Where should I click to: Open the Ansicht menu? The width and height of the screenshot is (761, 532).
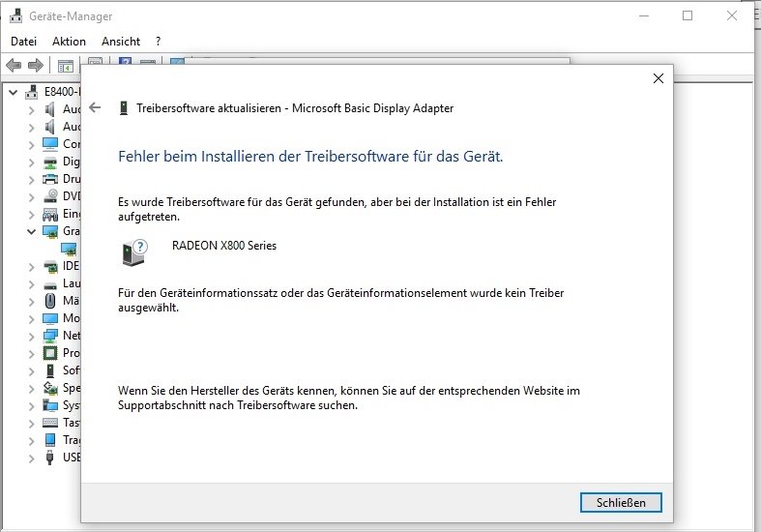click(x=120, y=42)
